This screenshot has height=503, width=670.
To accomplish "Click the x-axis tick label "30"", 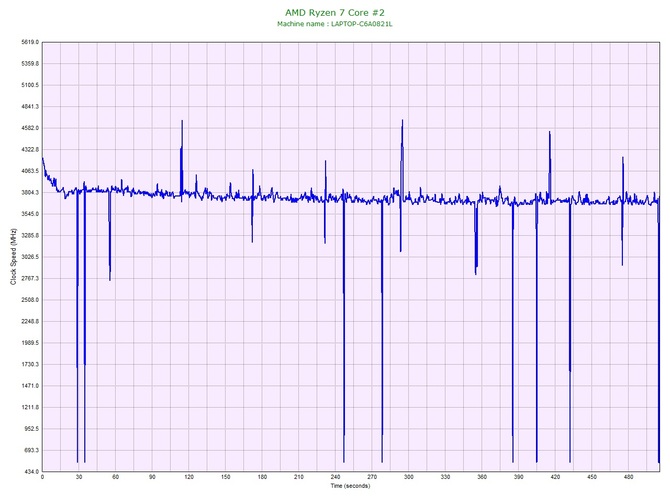I will click(x=79, y=477).
